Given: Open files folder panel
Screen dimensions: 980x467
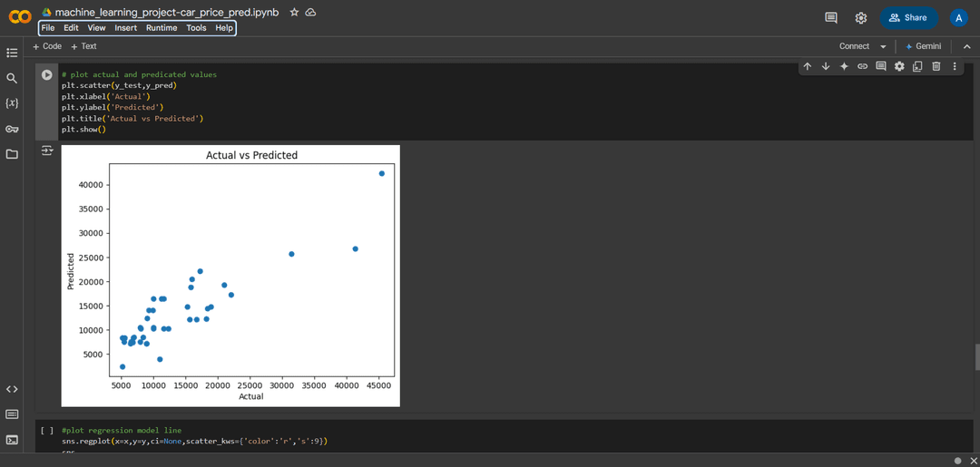Looking at the screenshot, I should coord(12,153).
